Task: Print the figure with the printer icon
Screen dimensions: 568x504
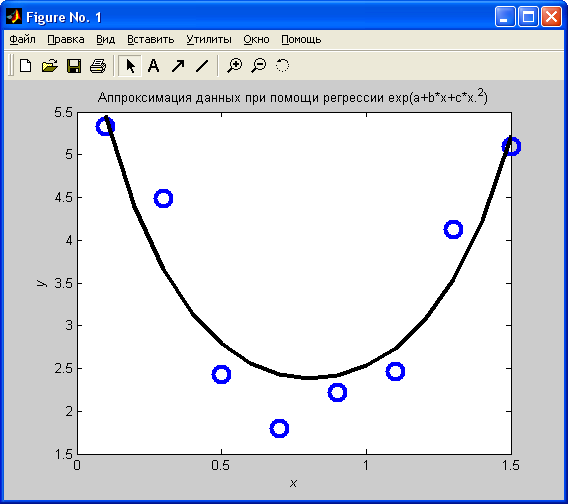Action: tap(98, 66)
